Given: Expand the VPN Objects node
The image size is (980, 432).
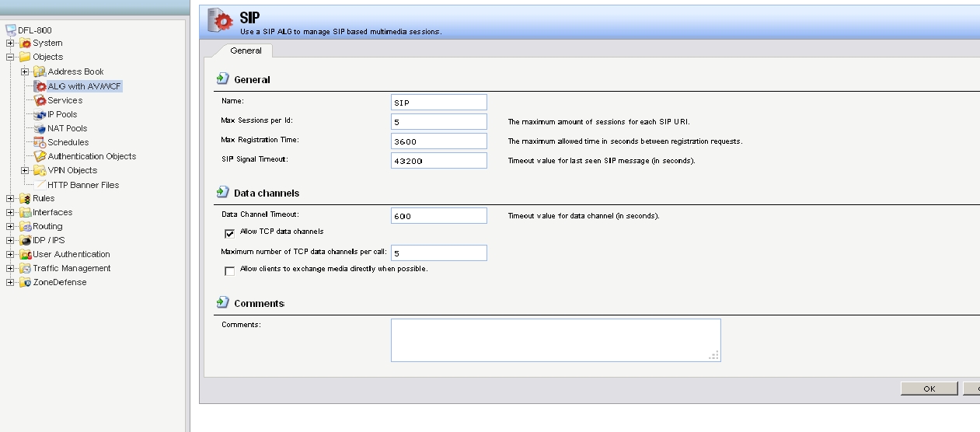Looking at the screenshot, I should (25, 170).
